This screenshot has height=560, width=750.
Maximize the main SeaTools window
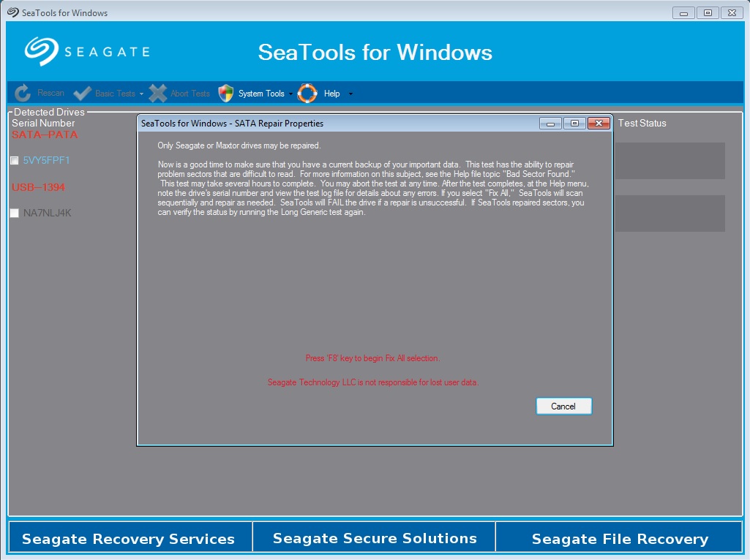pos(708,13)
